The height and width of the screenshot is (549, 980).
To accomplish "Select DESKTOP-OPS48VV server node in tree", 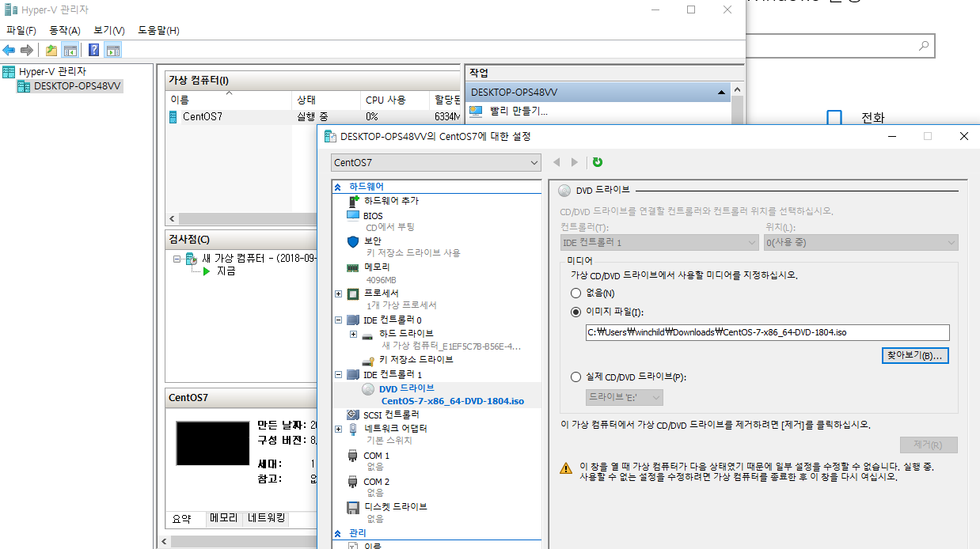I will (77, 86).
